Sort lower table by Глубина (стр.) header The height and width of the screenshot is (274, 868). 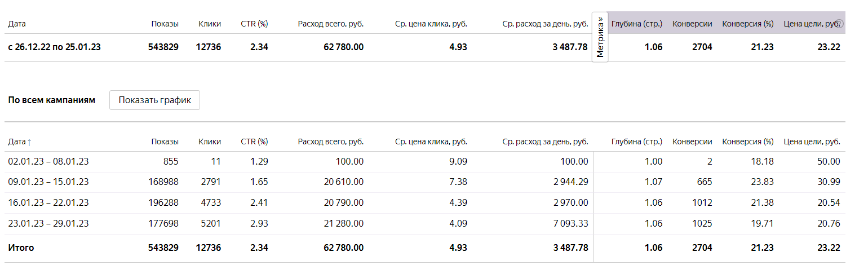pos(637,142)
